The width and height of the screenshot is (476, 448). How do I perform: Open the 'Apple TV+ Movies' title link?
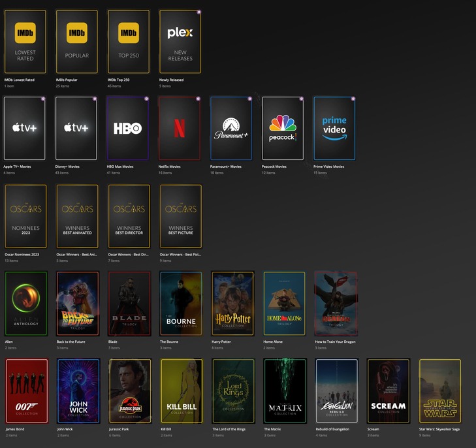[17, 167]
